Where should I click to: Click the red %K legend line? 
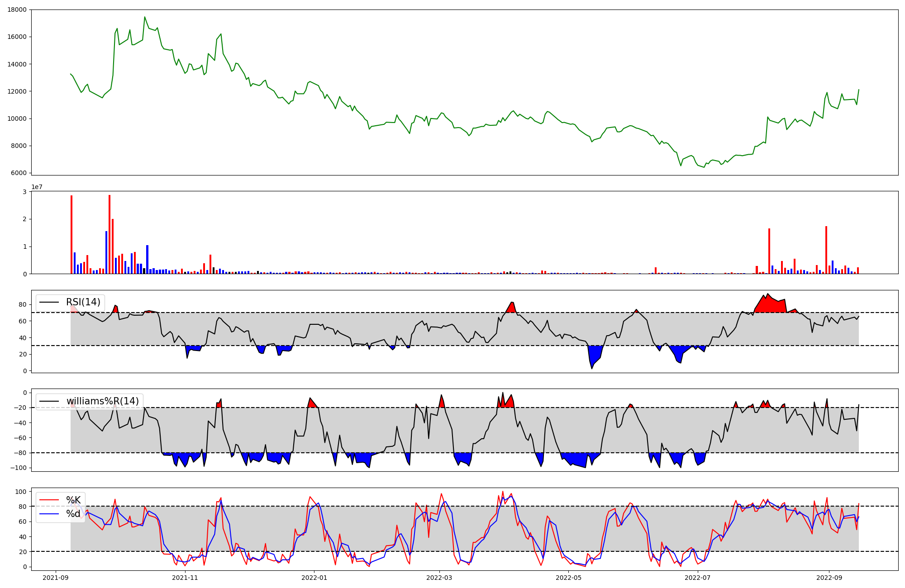(x=49, y=500)
